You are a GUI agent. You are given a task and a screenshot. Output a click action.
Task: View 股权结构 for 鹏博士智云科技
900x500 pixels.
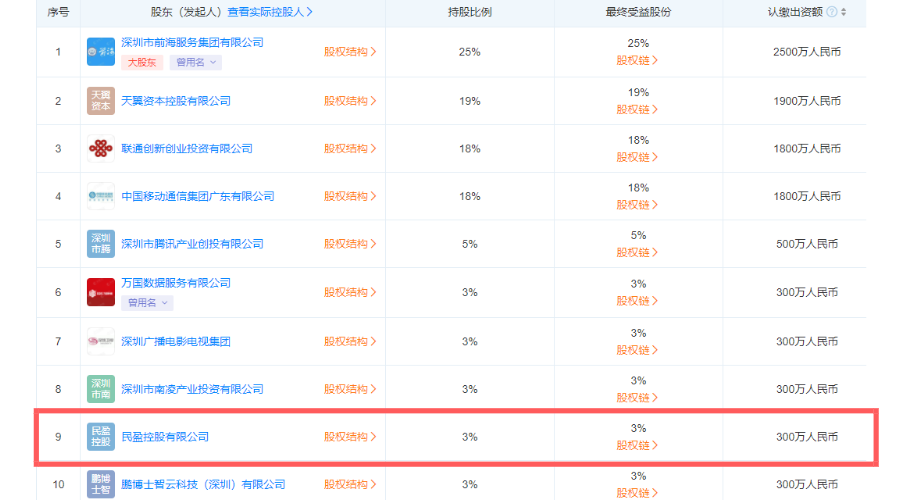[x=350, y=485]
